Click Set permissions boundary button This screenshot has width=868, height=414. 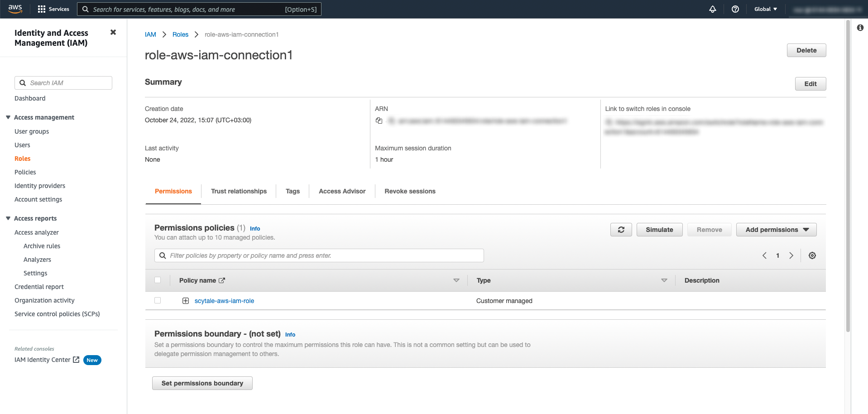point(202,383)
